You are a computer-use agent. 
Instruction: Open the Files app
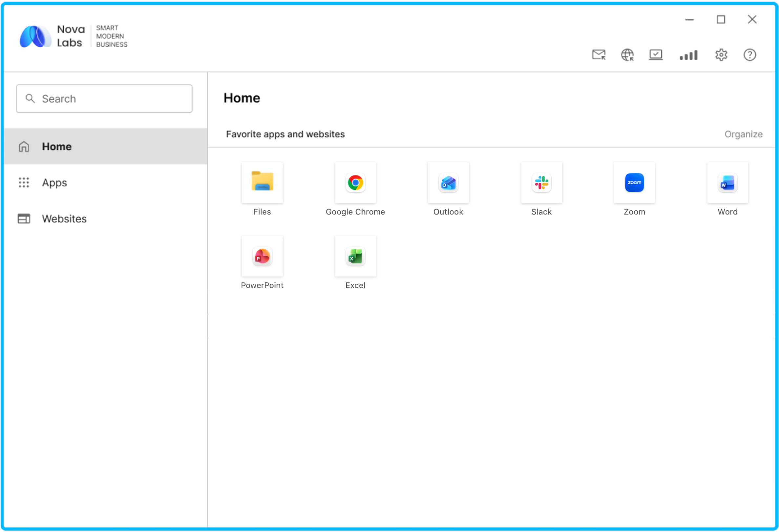pos(262,183)
